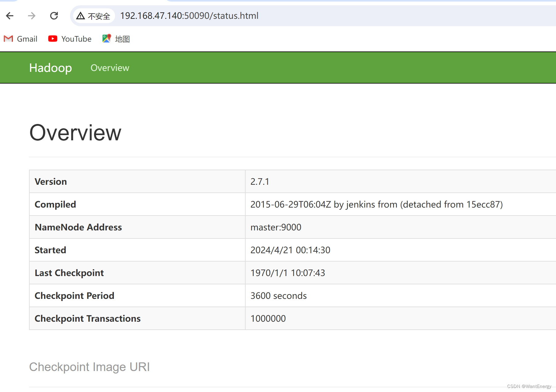Click the browser forward arrow
556x392 pixels.
tap(32, 16)
